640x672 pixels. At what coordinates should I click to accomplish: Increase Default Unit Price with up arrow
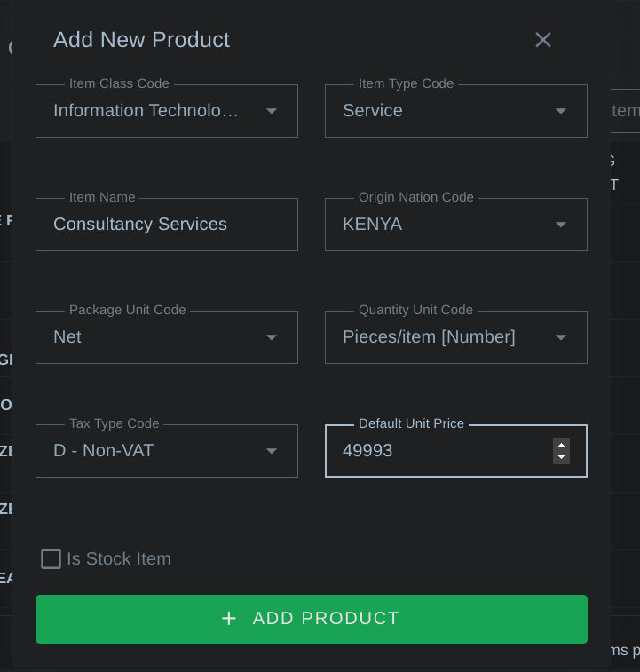point(561,445)
